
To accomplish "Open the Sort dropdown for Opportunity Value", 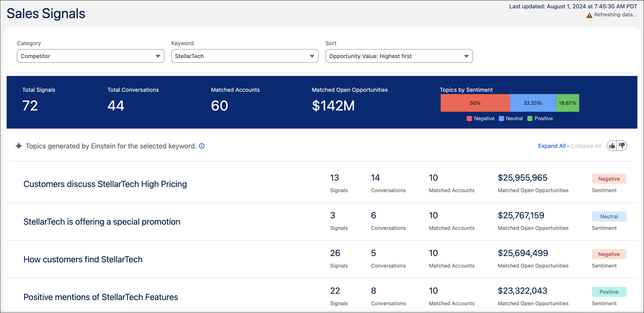I will 399,56.
